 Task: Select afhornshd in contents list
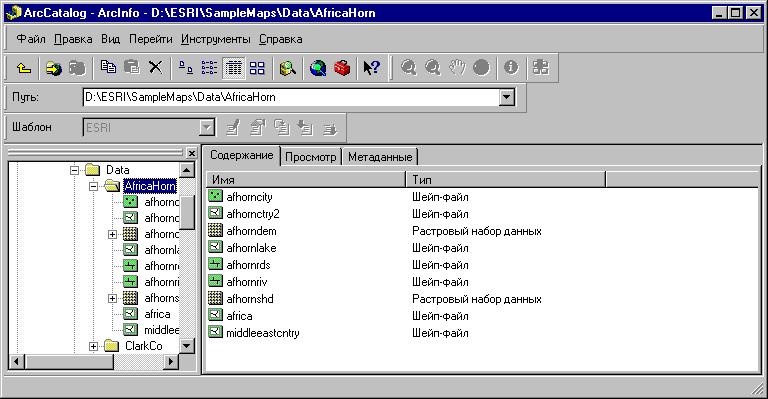coord(249,299)
